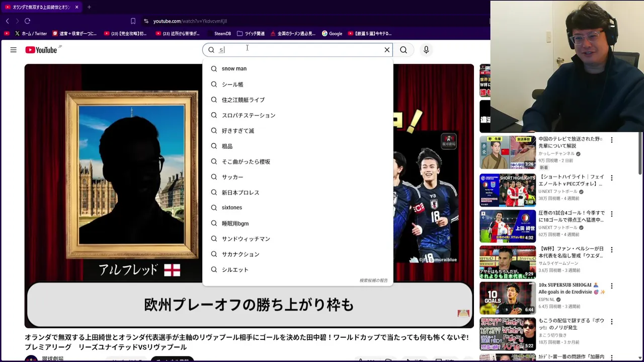Clear the search box with the X
This screenshot has height=362, width=644.
pyautogui.click(x=387, y=50)
